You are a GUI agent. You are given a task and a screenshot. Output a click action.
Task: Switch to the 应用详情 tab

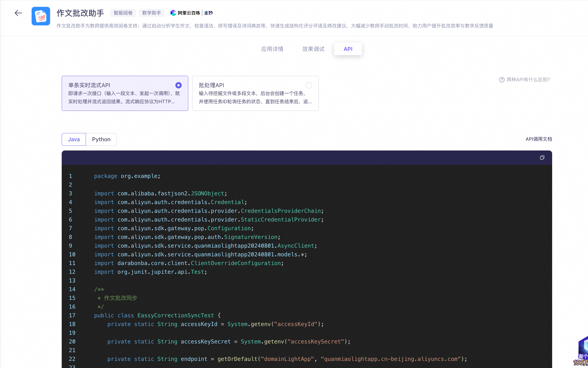[272, 49]
